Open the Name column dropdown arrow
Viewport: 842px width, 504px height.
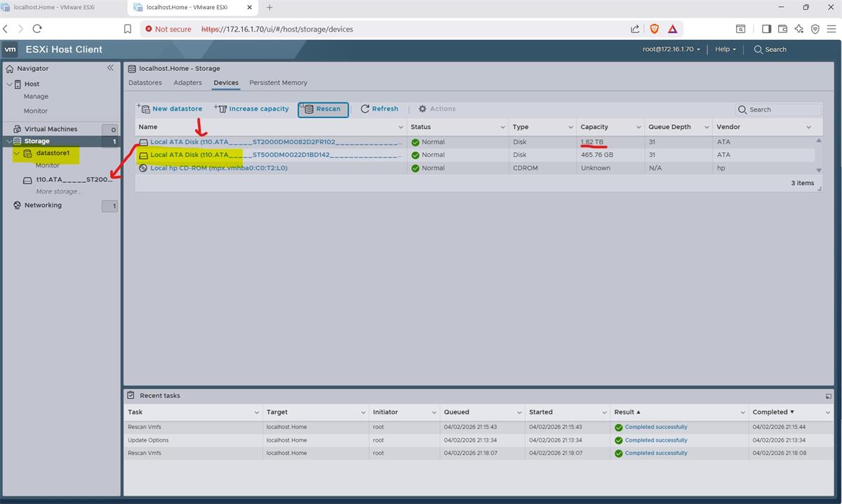pos(401,128)
